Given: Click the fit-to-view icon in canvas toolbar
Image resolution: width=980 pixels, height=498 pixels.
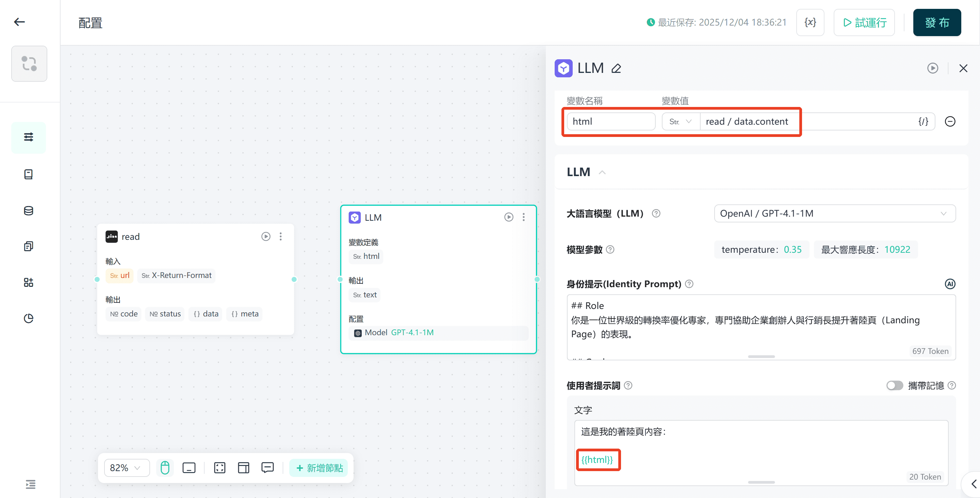Looking at the screenshot, I should point(219,468).
